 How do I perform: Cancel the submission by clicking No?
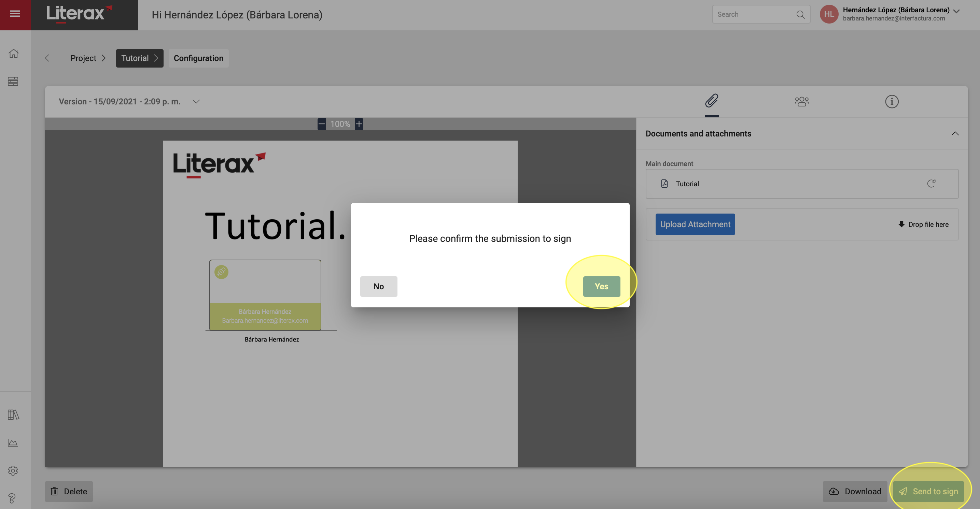379,286
